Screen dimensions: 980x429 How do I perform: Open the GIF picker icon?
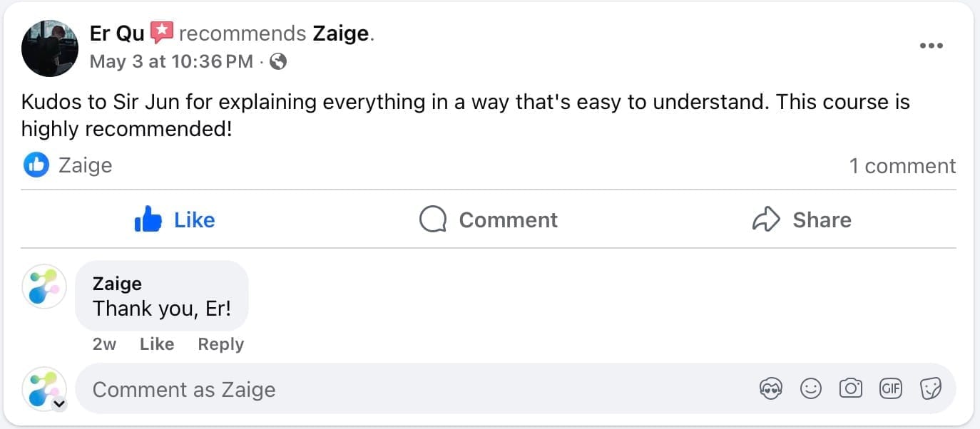coord(890,388)
